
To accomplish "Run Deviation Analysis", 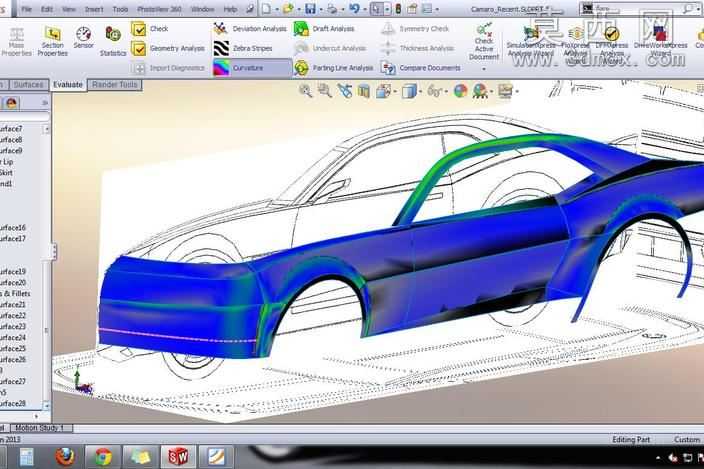I will [250, 29].
